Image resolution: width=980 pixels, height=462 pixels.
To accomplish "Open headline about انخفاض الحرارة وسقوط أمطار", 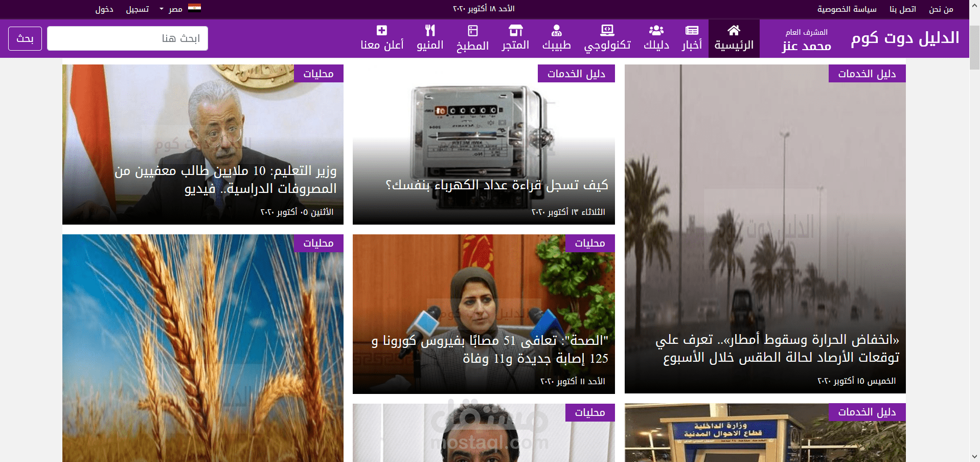I will (x=777, y=348).
